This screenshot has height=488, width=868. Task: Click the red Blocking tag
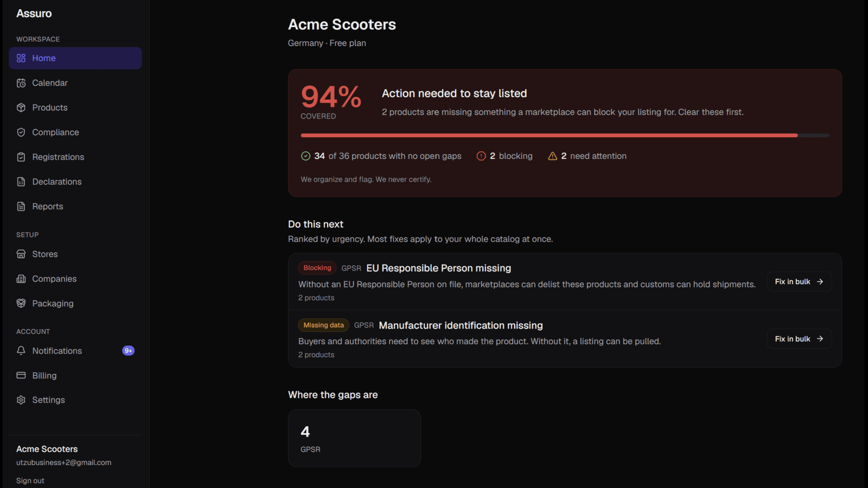click(x=317, y=268)
